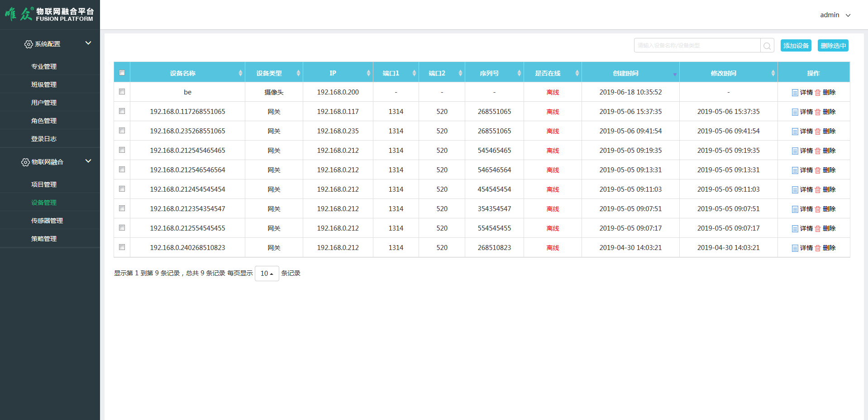Check the row for device be
Screen dimensions: 868x420
pos(122,91)
